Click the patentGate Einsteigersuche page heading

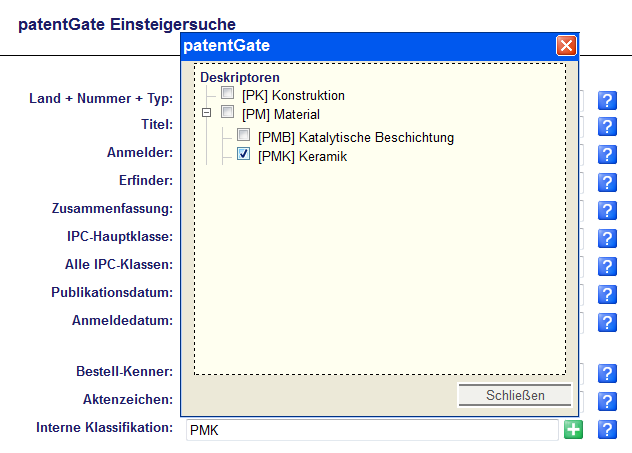click(127, 24)
